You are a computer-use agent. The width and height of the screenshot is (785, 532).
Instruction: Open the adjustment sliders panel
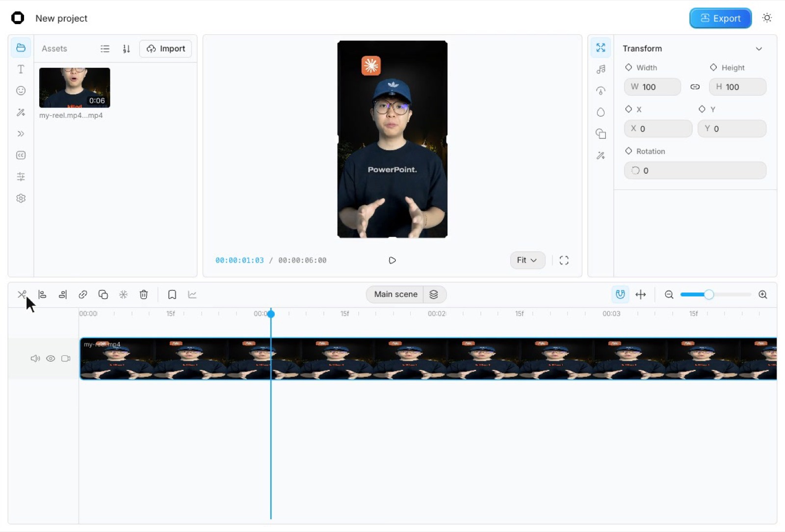click(21, 177)
